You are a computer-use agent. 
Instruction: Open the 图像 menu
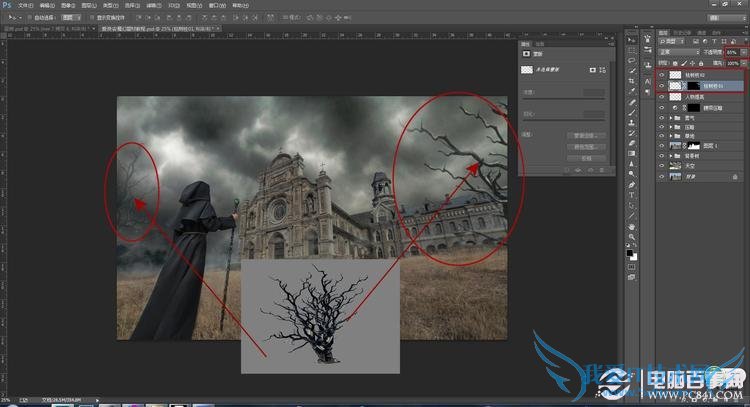[66, 5]
